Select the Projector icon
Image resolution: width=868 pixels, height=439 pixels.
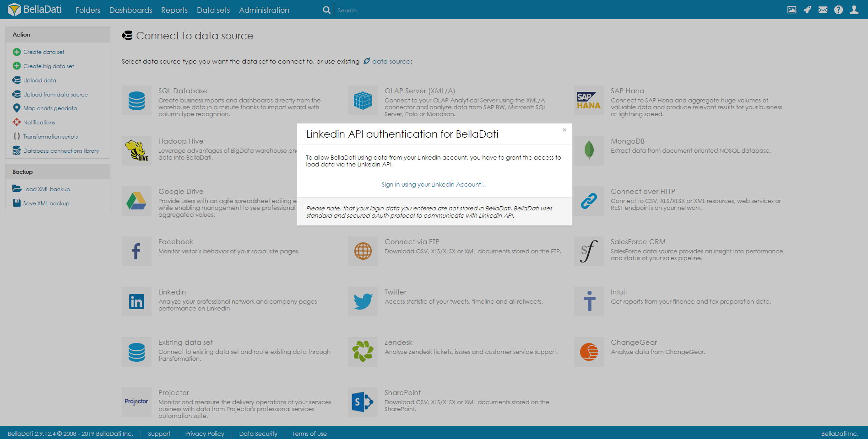[136, 402]
